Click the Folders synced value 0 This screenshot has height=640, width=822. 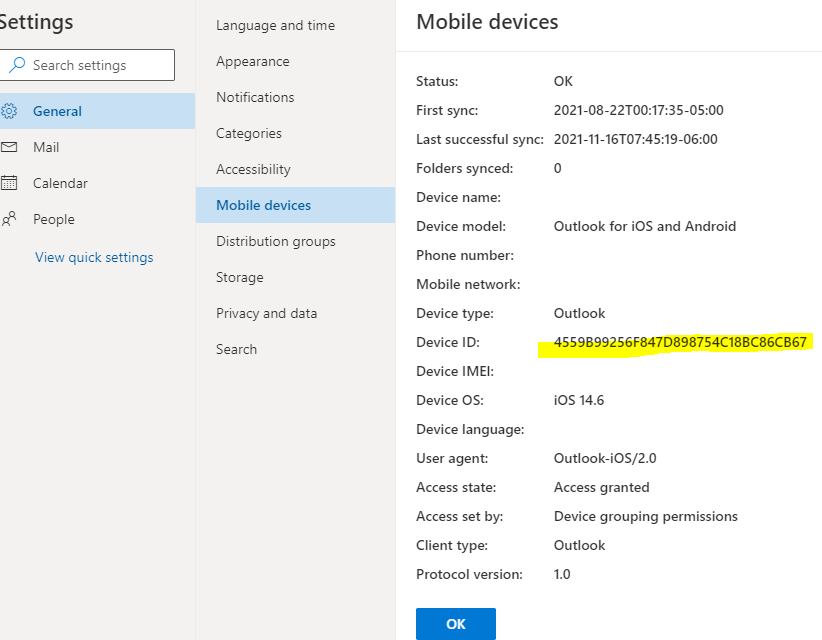557,168
